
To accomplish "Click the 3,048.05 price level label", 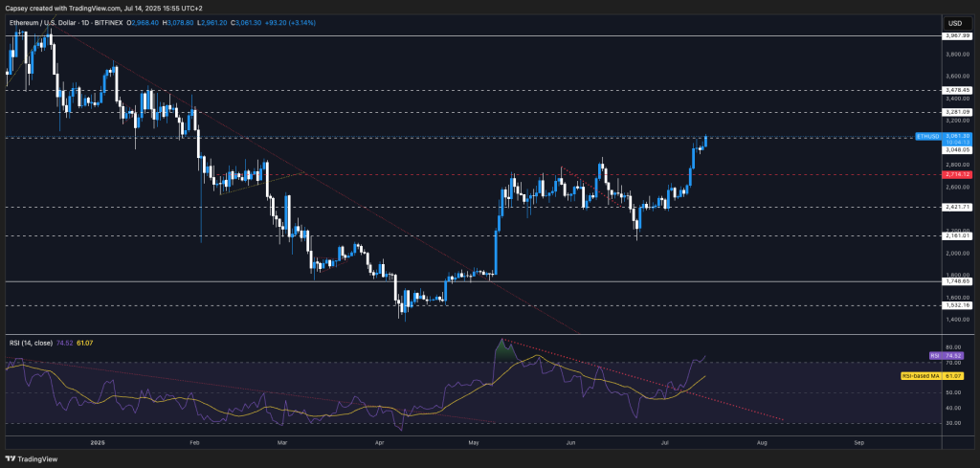I will tap(959, 150).
